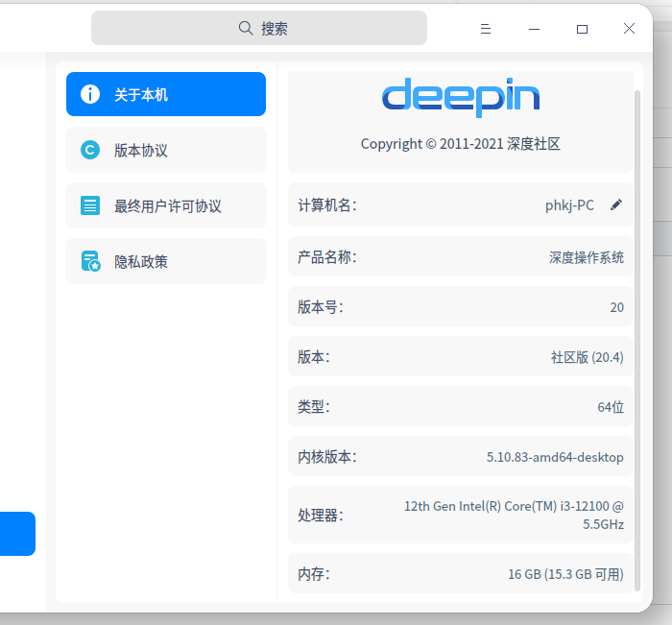672x625 pixels.
Task: Click the 处理器: label
Action: click(x=321, y=515)
